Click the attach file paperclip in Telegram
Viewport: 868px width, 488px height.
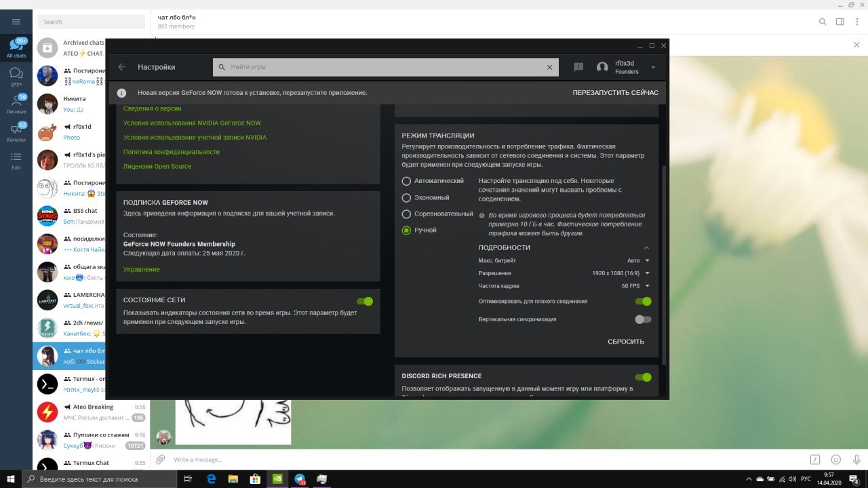(x=161, y=460)
